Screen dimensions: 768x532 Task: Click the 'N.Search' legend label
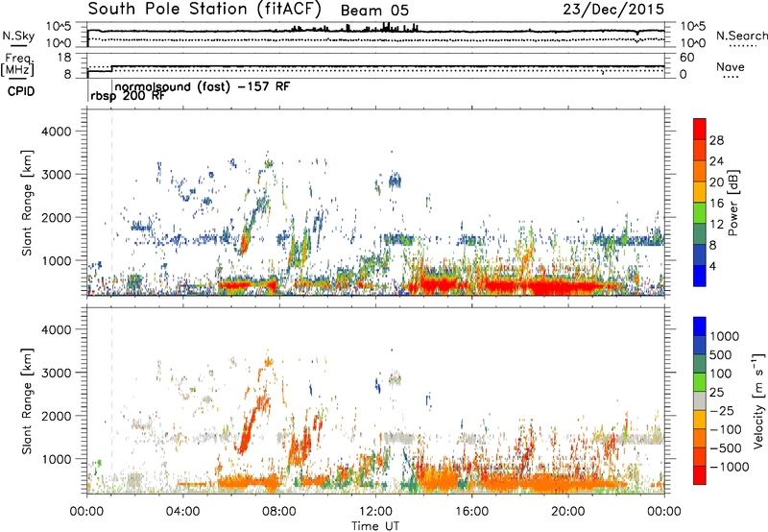pos(741,36)
